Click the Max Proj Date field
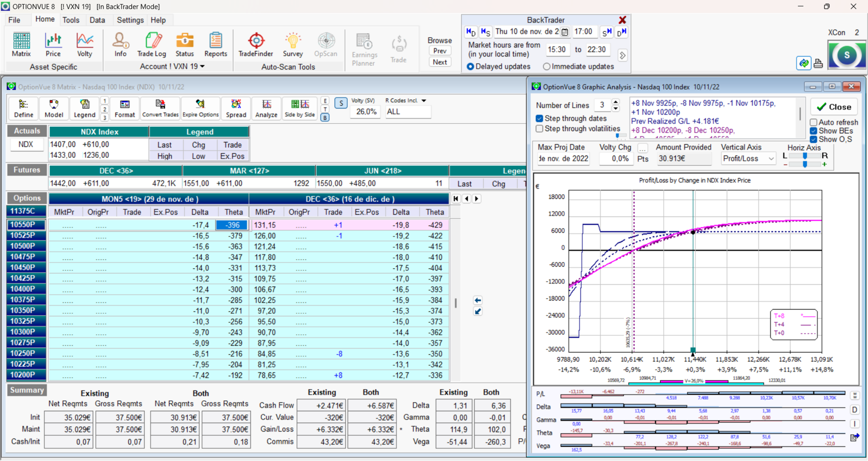Image resolution: width=868 pixels, height=461 pixels. click(563, 159)
